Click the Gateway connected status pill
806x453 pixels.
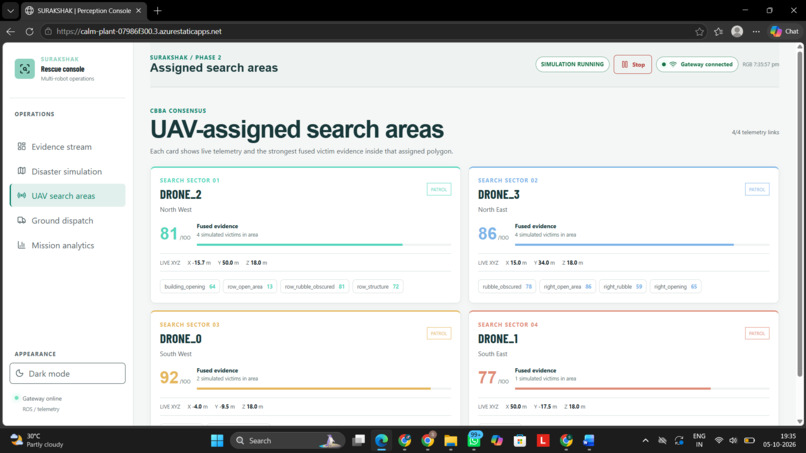[x=697, y=64]
